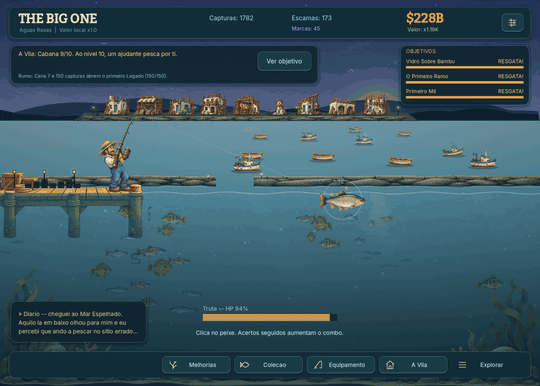Open the Diario journal message box
540x386 pixels.
pyautogui.click(x=79, y=323)
